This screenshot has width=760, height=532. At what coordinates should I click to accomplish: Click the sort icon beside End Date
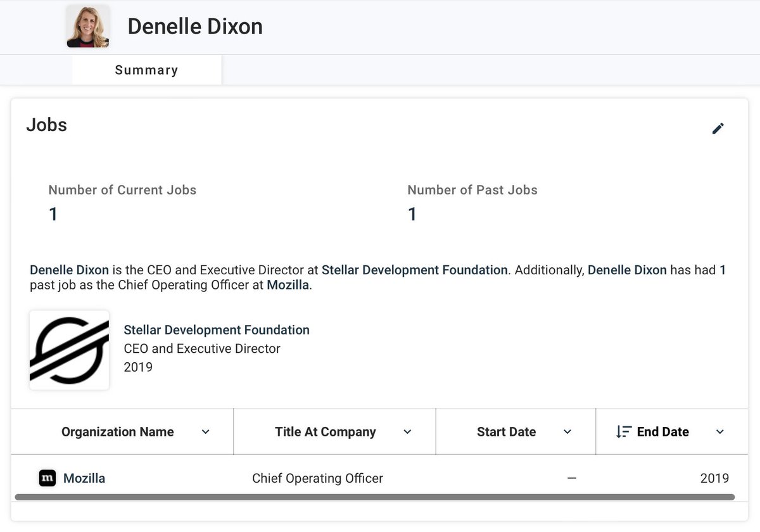(623, 432)
